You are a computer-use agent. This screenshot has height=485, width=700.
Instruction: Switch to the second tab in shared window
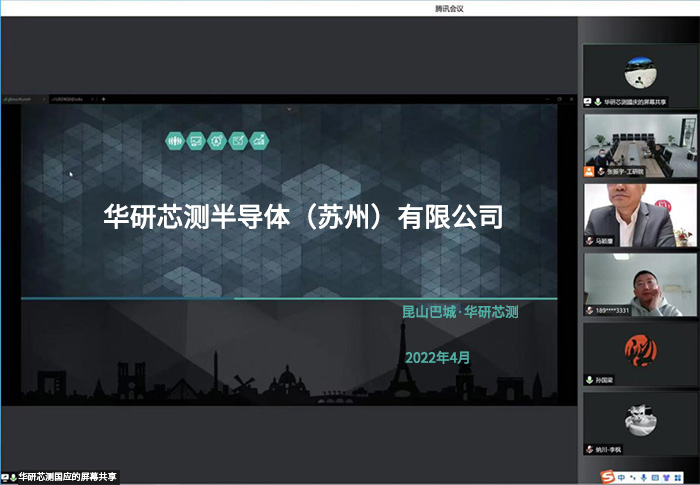point(72,99)
